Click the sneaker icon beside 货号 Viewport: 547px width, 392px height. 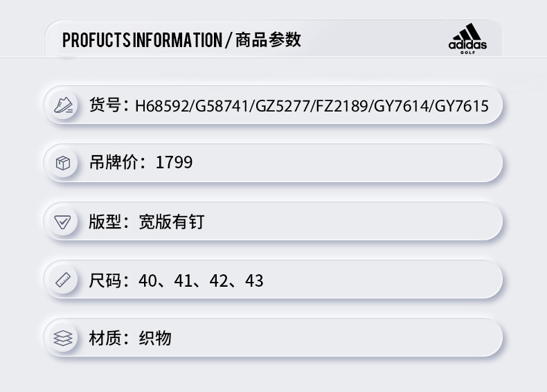pos(63,105)
